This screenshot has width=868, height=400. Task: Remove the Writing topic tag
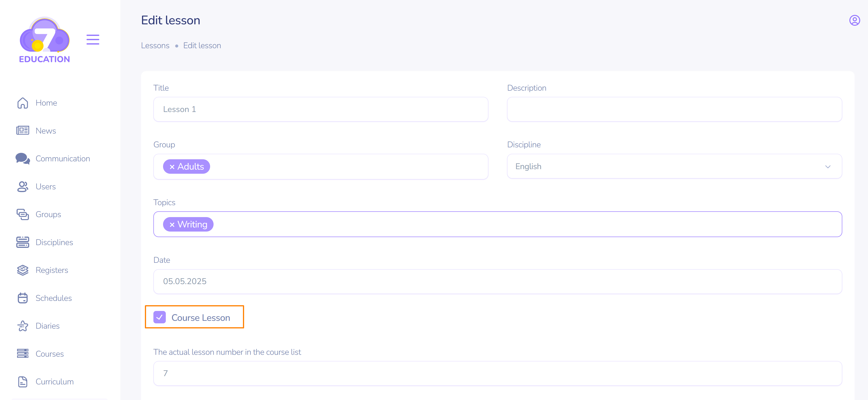172,225
